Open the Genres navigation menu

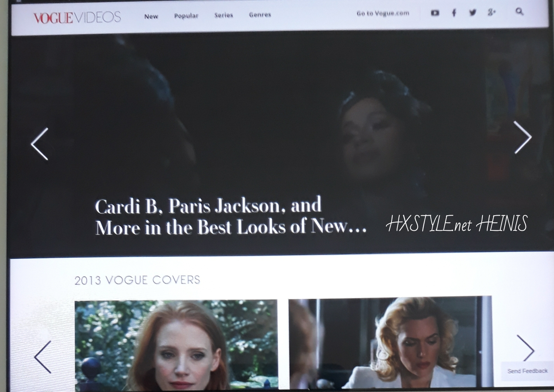pyautogui.click(x=260, y=15)
